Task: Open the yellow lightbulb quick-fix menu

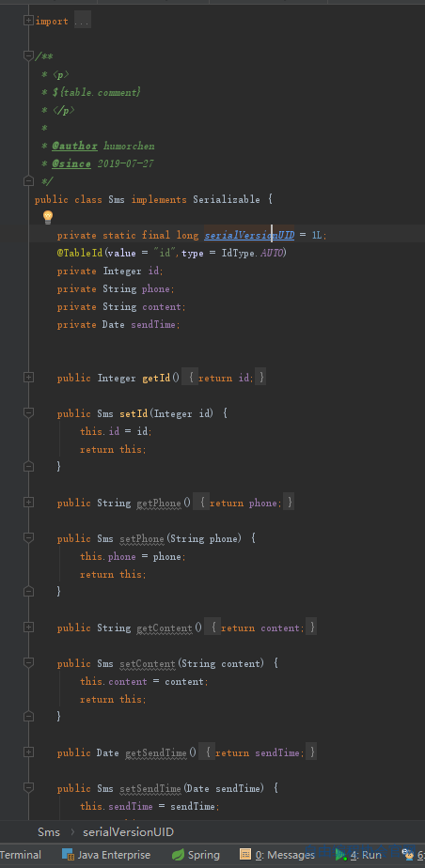Action: 48,217
